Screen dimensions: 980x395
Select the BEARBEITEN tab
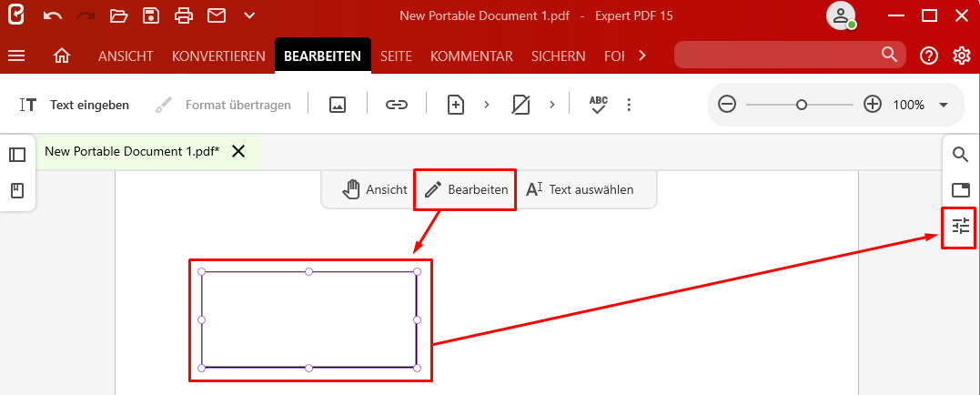322,56
